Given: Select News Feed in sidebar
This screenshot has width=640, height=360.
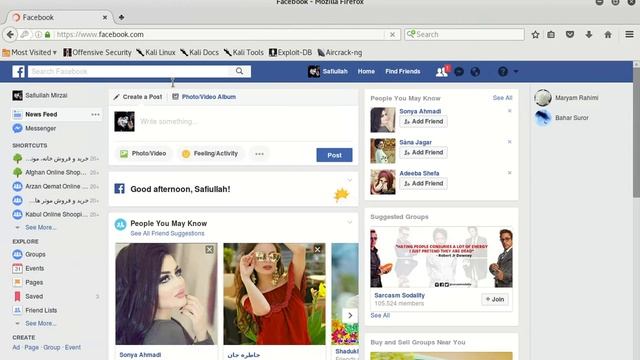Looking at the screenshot, I should (41, 115).
